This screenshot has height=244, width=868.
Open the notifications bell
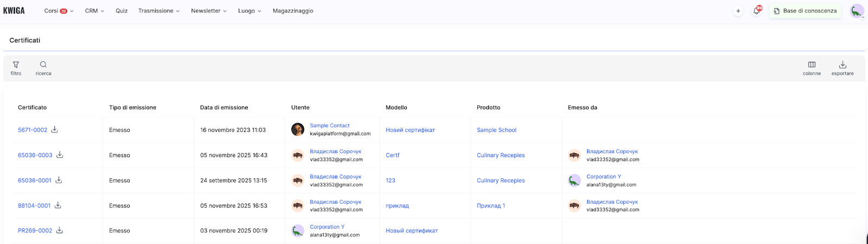coord(756,11)
